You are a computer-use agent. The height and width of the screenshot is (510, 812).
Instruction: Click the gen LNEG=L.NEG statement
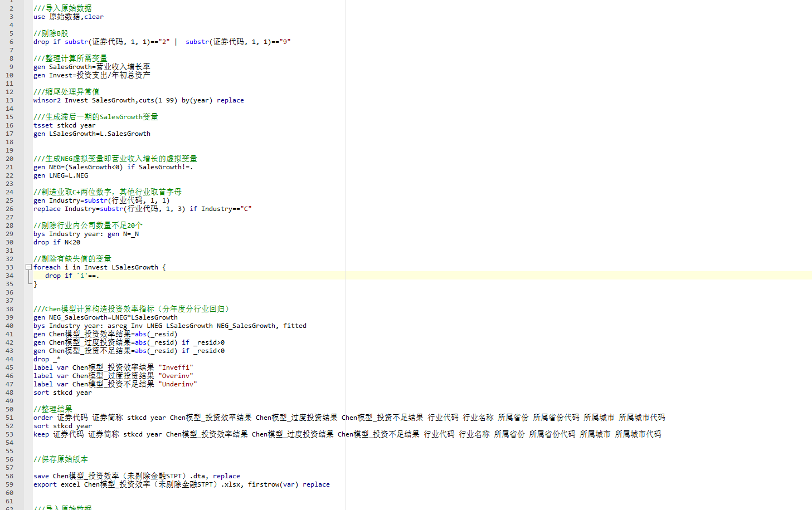coord(60,175)
